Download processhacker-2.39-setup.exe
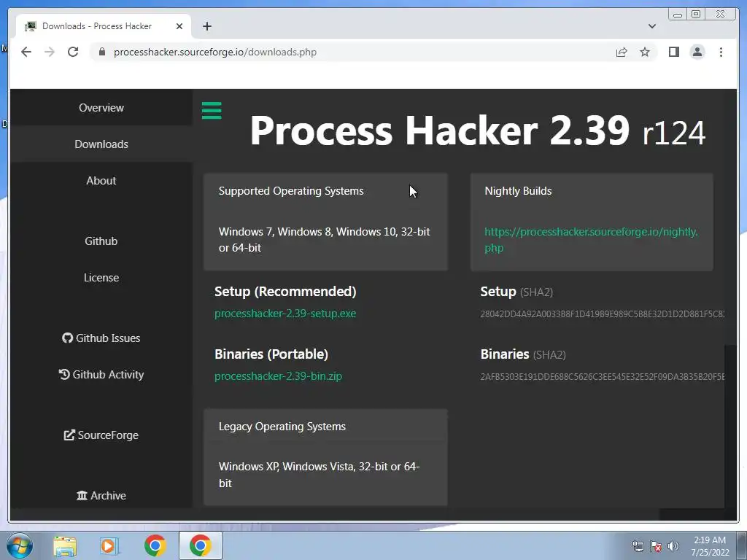Viewport: 747px width, 560px height. tap(285, 314)
